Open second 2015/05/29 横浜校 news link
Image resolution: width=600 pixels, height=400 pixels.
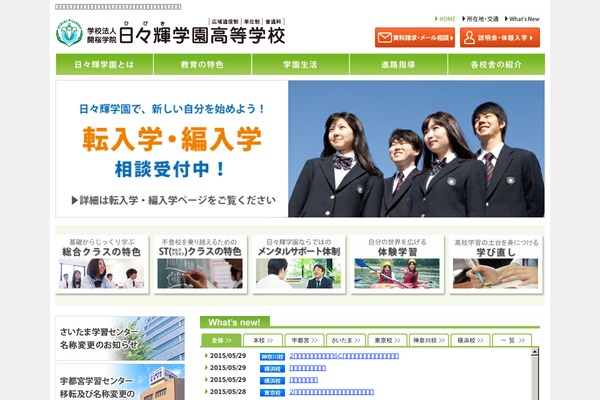click(x=308, y=368)
